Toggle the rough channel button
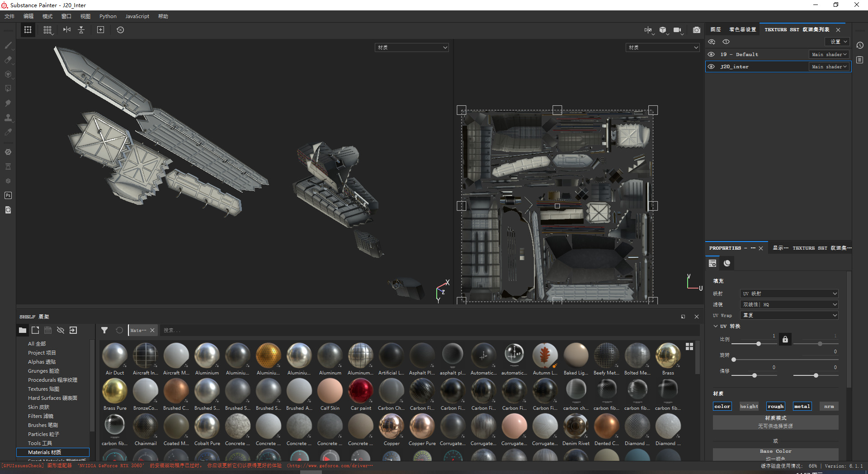This screenshot has width=868, height=474. tap(775, 406)
